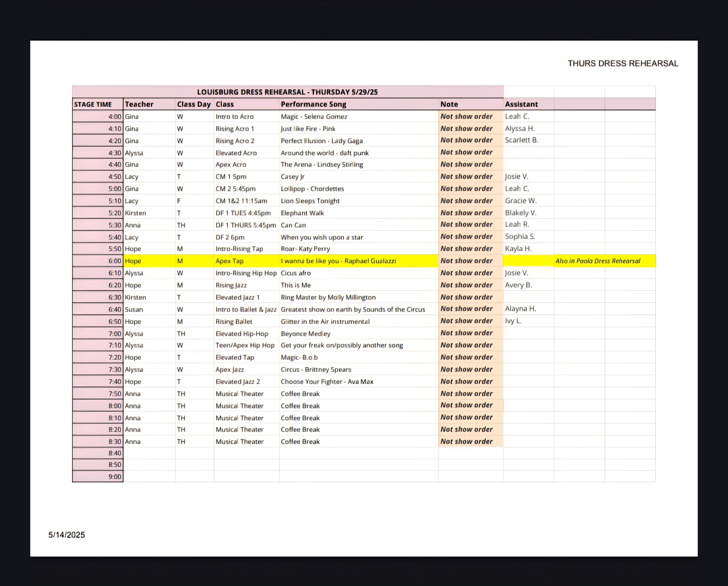The height and width of the screenshot is (586, 728).
Task: Select Intro-Rising Hip Hop class cell
Action: pos(246,273)
